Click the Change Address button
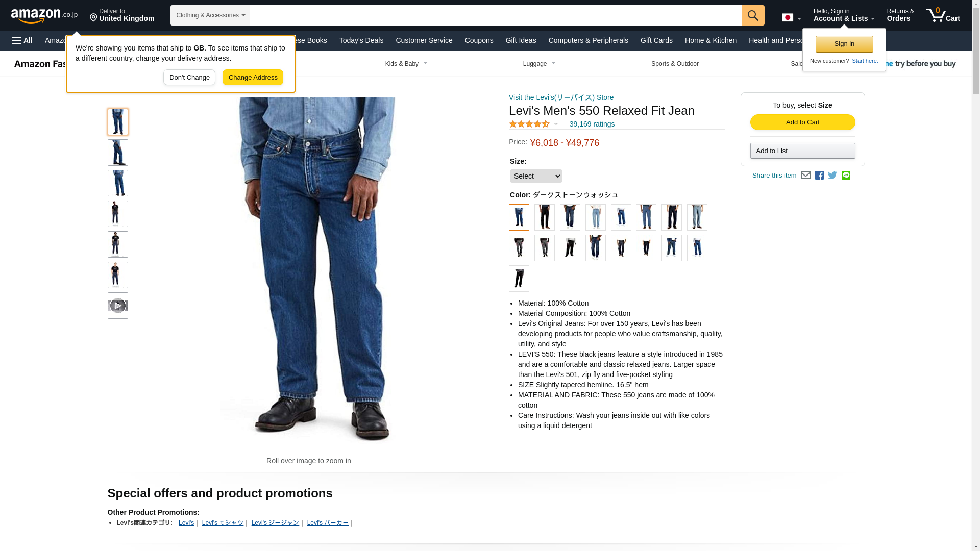980x551 pixels. click(x=253, y=78)
